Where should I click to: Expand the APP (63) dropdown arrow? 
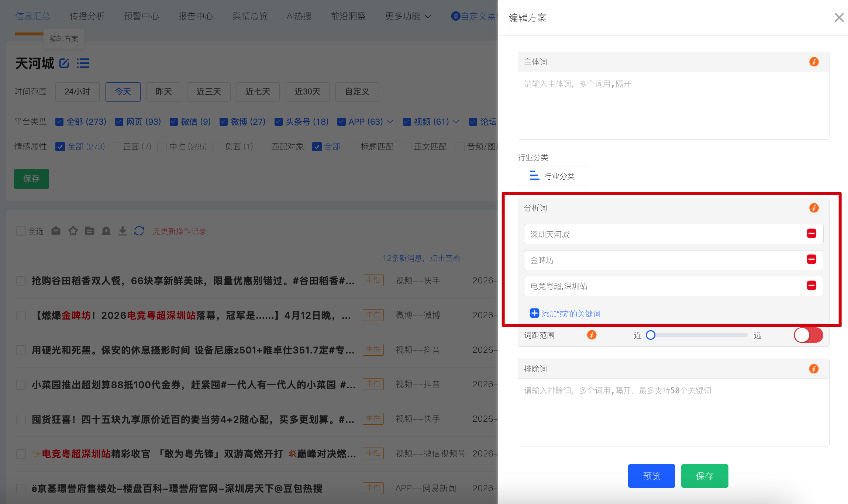(x=390, y=122)
